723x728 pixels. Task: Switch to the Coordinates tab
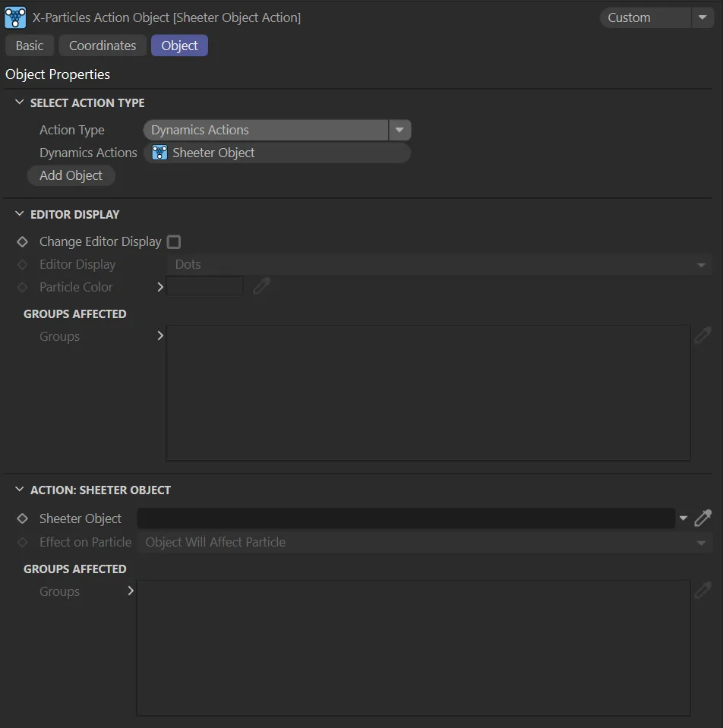[103, 46]
